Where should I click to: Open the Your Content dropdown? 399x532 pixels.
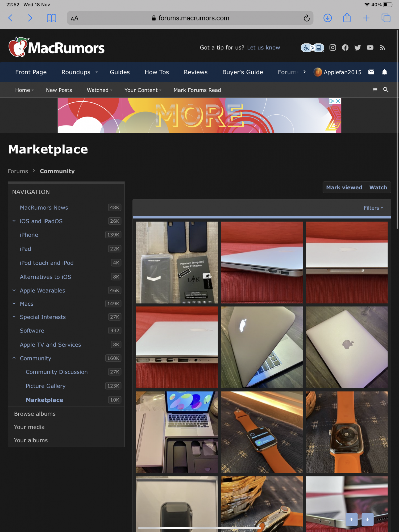click(x=143, y=90)
